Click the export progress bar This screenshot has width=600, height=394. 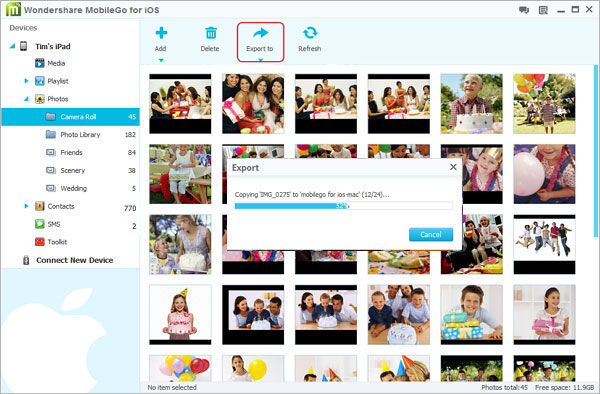coord(344,206)
